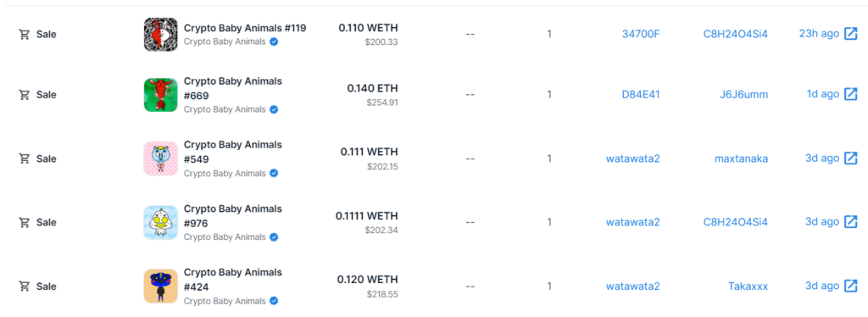
Task: Open Crypto Baby Animals #119 thumbnail
Action: pyautogui.click(x=160, y=34)
